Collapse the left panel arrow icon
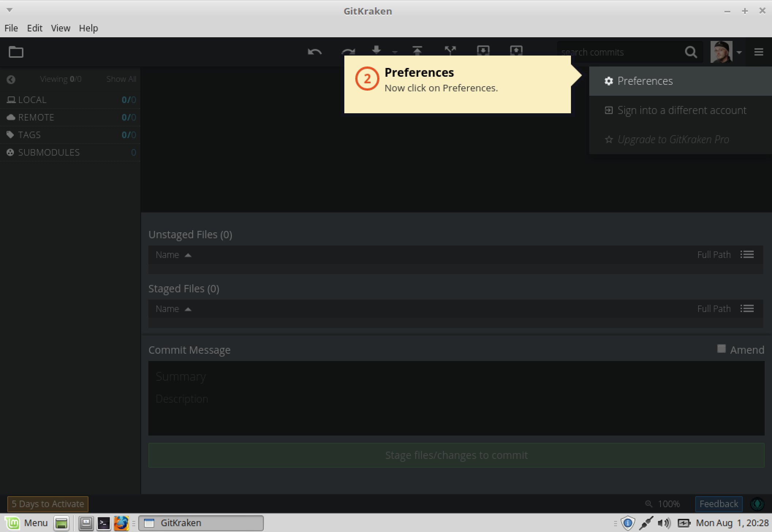Viewport: 772px width, 532px height. [x=11, y=79]
